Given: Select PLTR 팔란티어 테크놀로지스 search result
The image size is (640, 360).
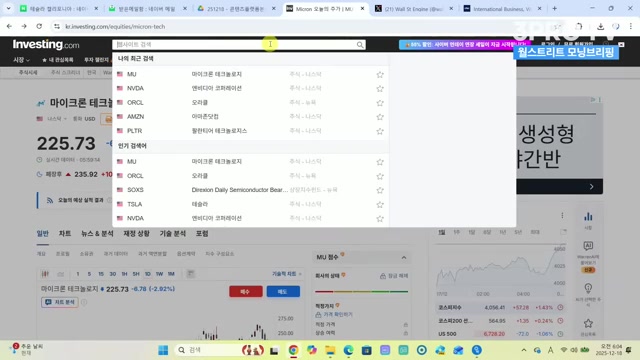Looking at the screenshot, I should coord(251,131).
